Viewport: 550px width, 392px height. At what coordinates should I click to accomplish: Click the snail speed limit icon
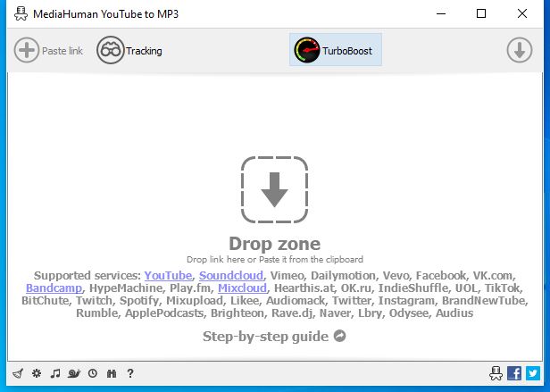click(74, 373)
